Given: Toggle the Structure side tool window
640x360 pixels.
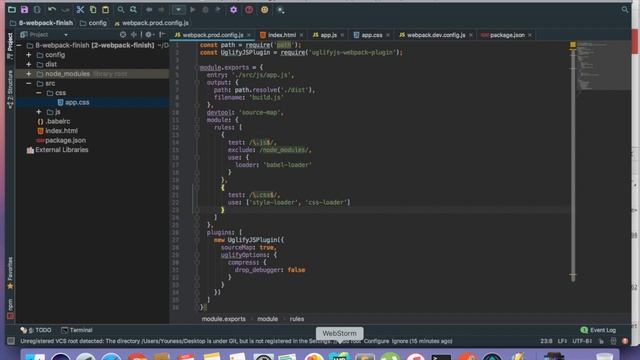Looking at the screenshot, I should [10, 89].
